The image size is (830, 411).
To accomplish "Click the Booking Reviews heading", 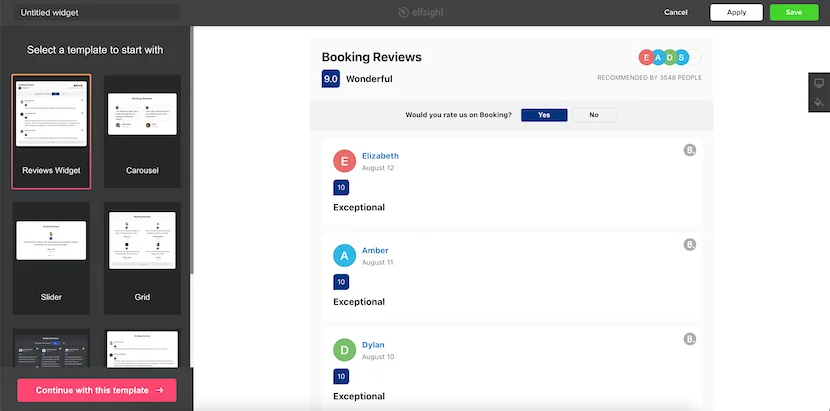I will 372,57.
